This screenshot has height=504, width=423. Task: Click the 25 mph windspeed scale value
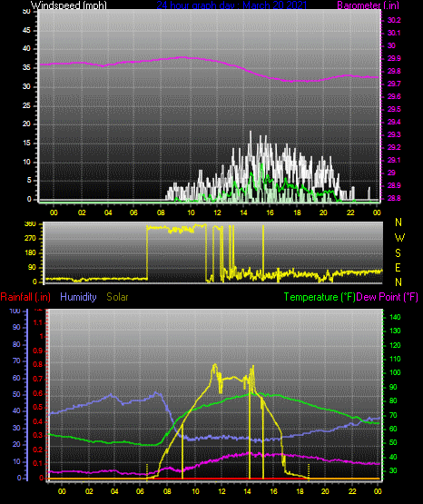tap(26, 105)
